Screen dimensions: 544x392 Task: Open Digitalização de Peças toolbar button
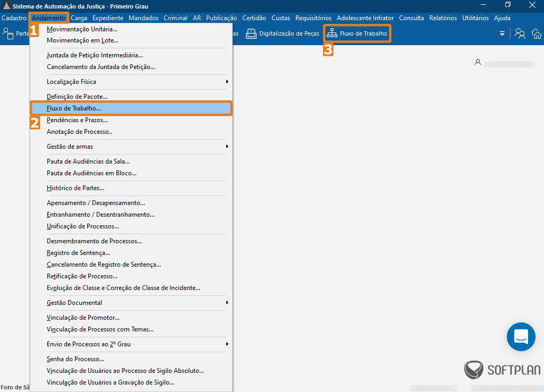point(283,33)
